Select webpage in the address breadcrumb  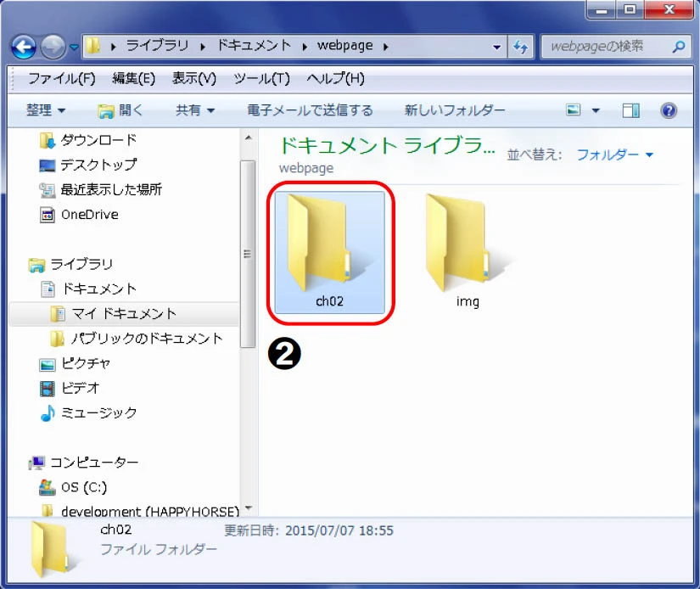pos(344,46)
